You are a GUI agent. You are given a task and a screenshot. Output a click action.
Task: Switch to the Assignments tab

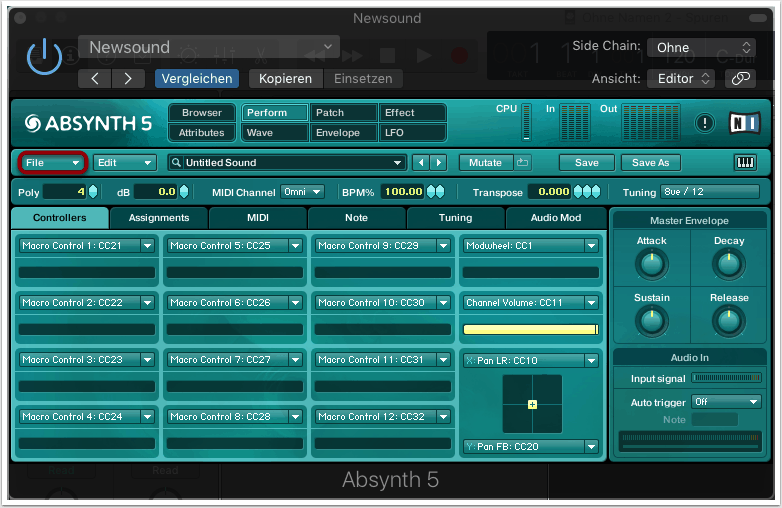pos(159,217)
